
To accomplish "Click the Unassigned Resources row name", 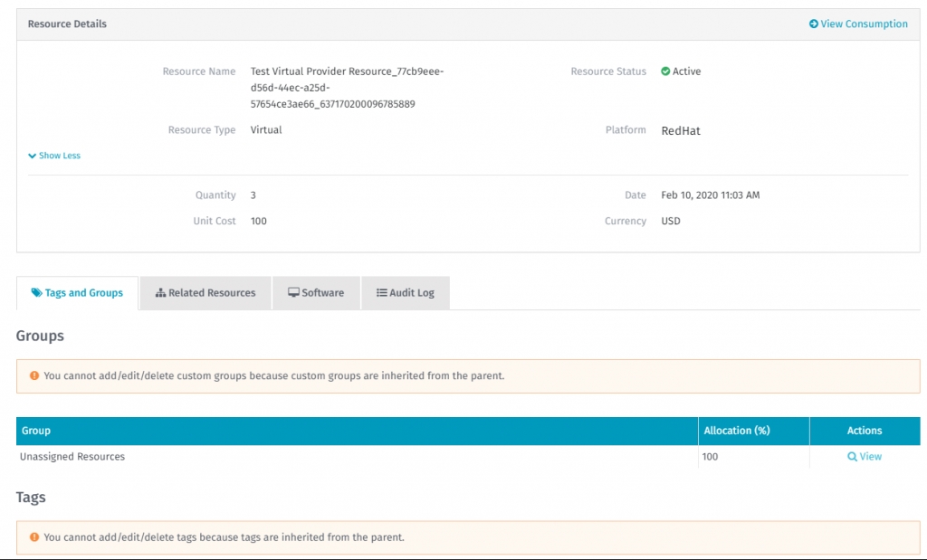I will pos(72,457).
